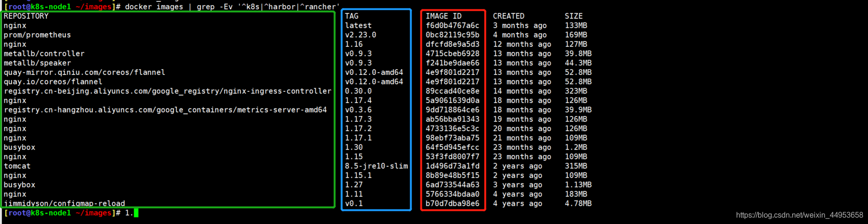Select the quay-mirror.qiniu.com/coreos/flannel repository
The width and height of the screenshot is (868, 224).
tap(84, 73)
